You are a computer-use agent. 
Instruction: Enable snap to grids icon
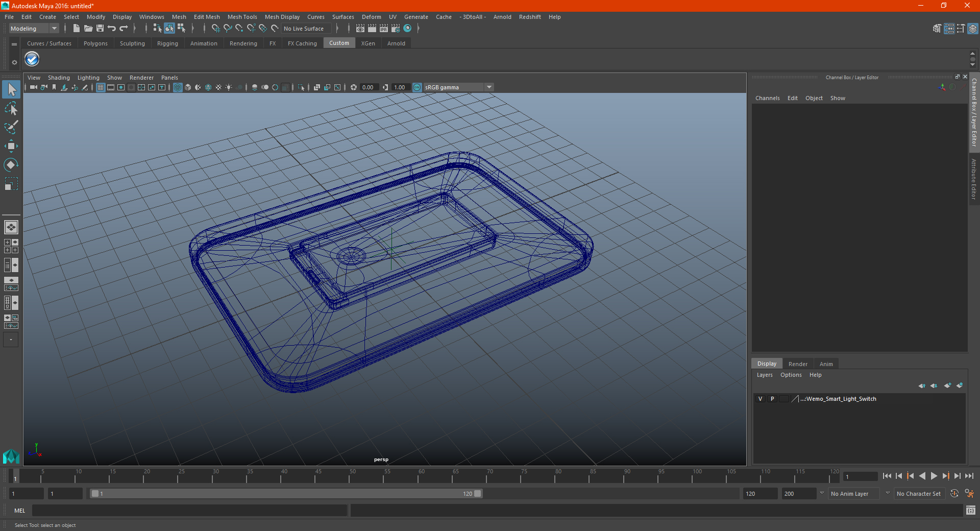pos(215,29)
